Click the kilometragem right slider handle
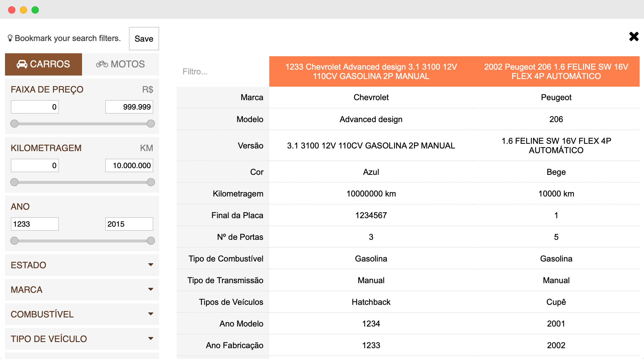The width and height of the screenshot is (644, 359). click(151, 182)
